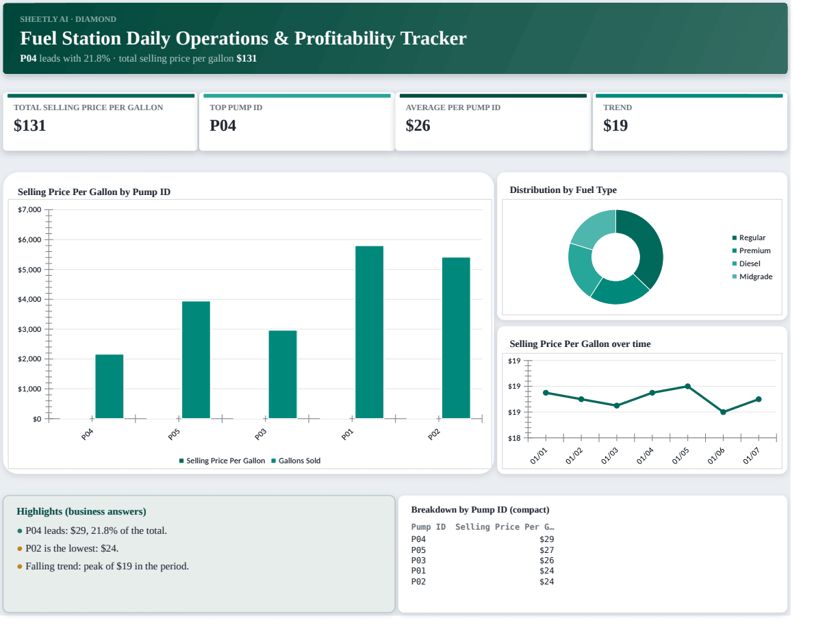Click the Top Pump ID card

tap(296, 122)
